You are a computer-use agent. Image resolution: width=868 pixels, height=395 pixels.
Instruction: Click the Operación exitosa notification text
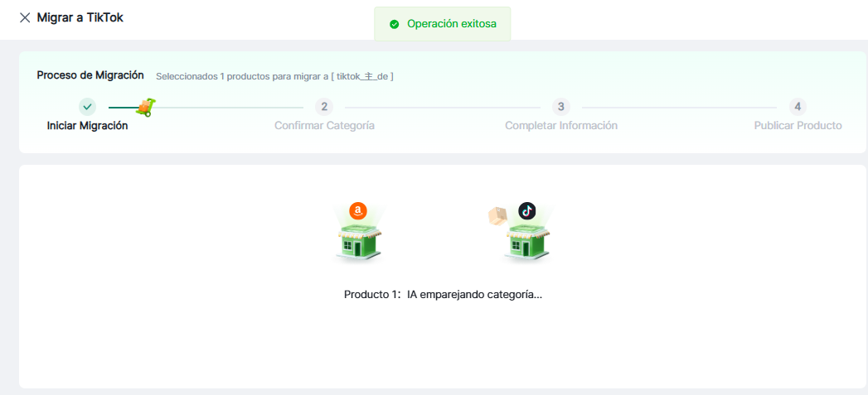click(x=451, y=24)
